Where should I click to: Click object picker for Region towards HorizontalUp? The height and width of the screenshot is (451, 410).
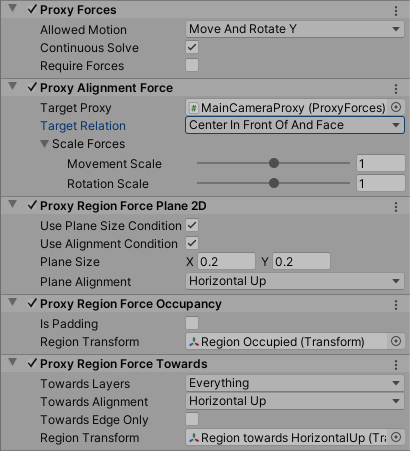tap(396, 437)
